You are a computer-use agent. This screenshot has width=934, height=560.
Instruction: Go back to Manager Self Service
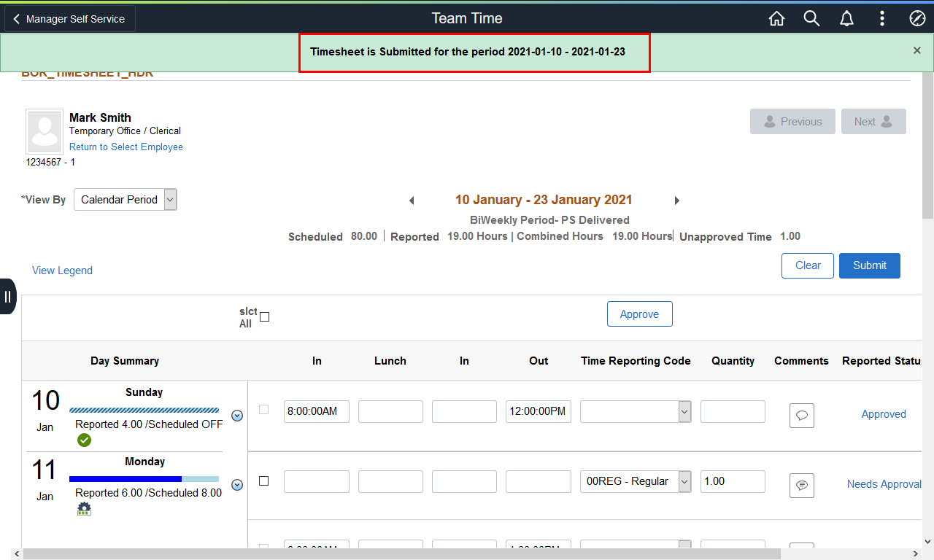click(x=69, y=19)
